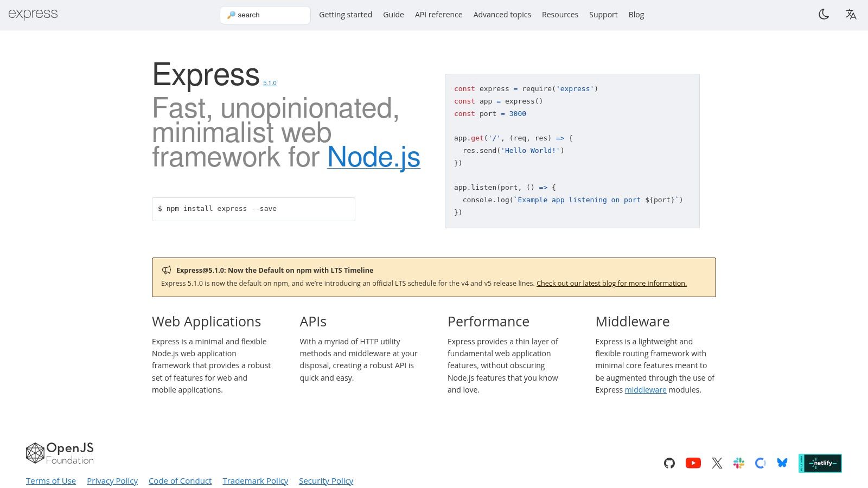
Task: Open the API reference menu
Action: (438, 15)
